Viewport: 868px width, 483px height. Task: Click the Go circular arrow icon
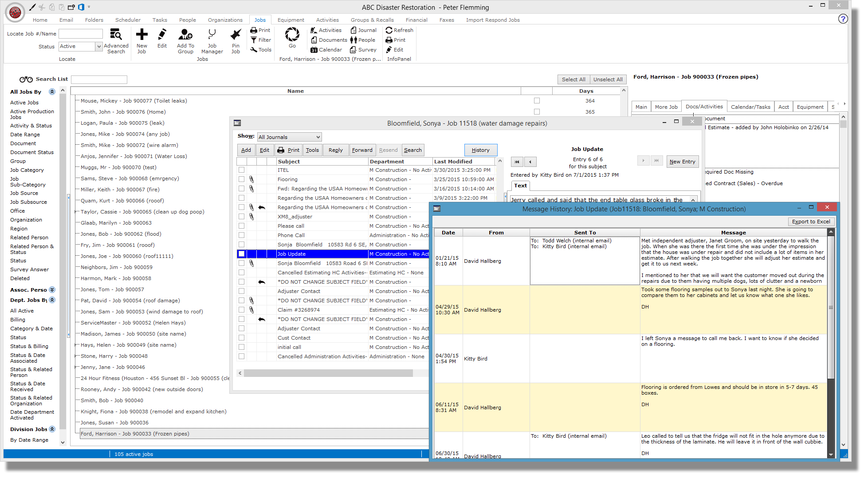(x=292, y=35)
